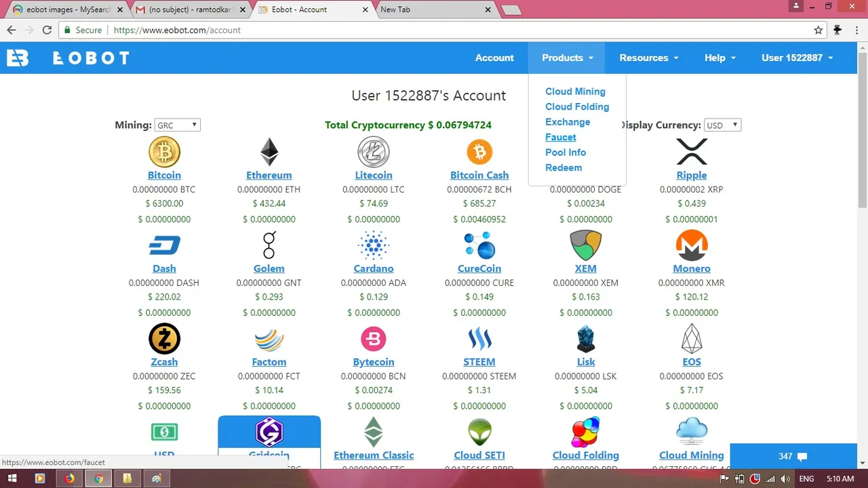The height and width of the screenshot is (488, 868).
Task: Open the Ethereum Classic link
Action: click(x=374, y=455)
